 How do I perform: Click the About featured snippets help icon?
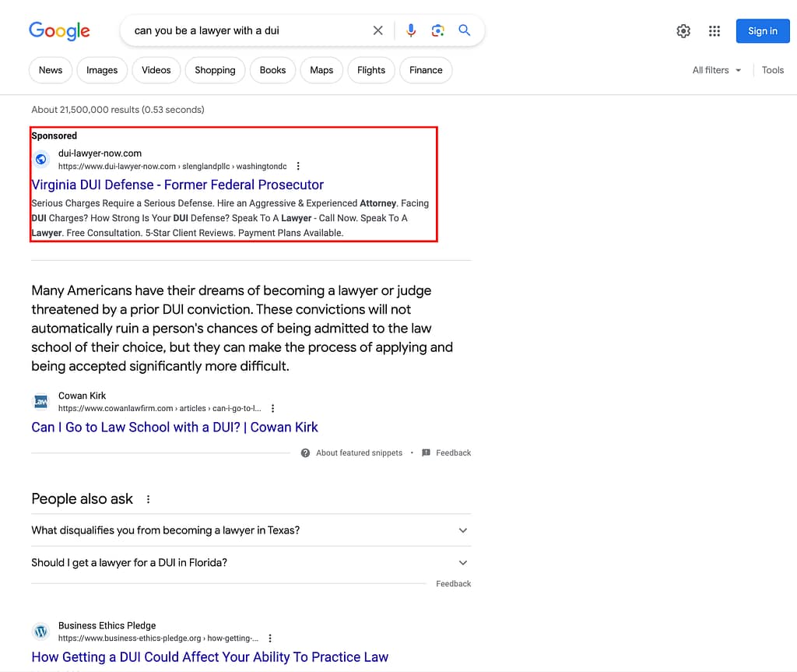point(305,452)
